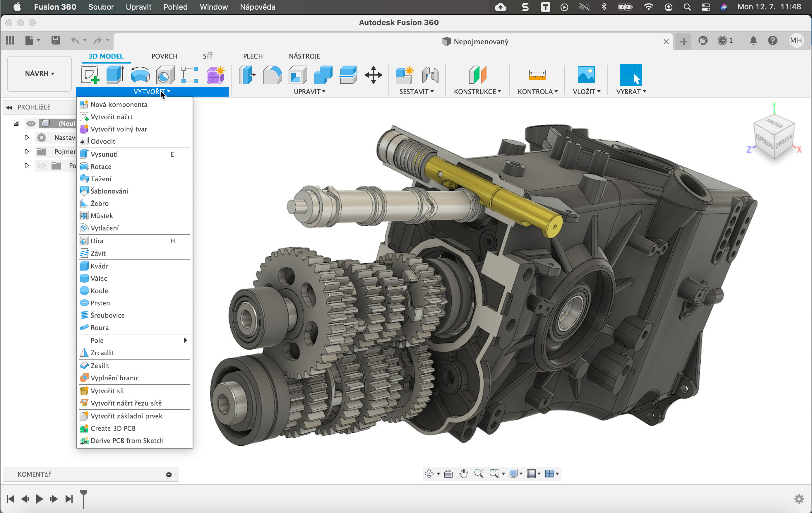Screen dimensions: 812x513
Task: Select the Revolve tool icon
Action: point(140,75)
